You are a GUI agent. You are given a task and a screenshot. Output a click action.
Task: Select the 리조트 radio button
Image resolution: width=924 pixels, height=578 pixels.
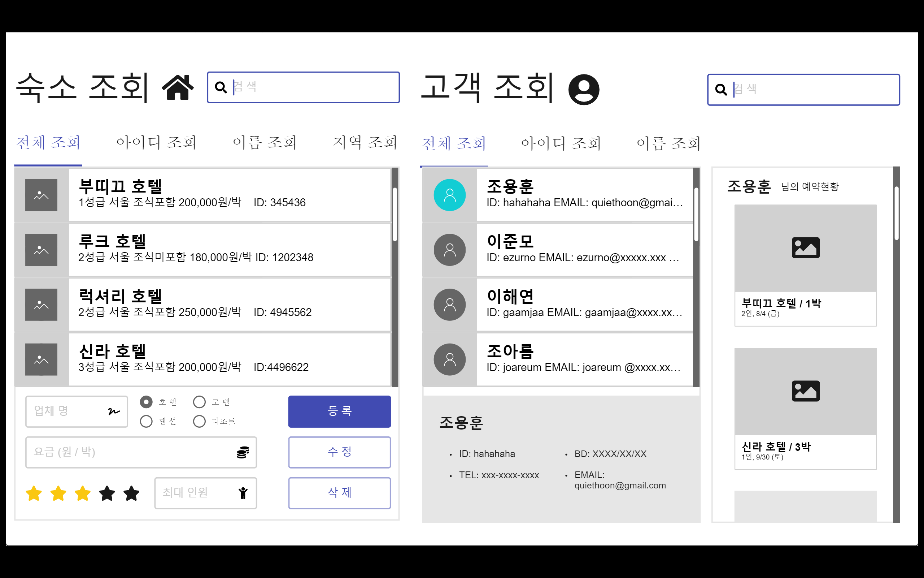(199, 421)
